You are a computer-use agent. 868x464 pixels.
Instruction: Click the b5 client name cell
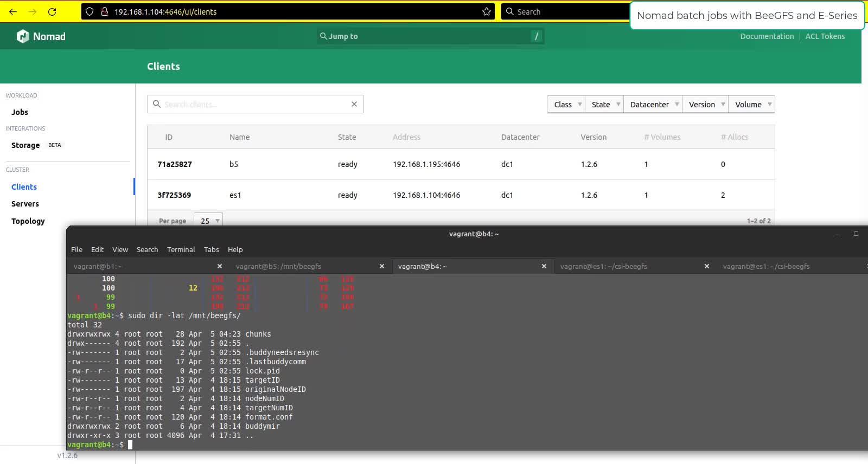click(234, 164)
